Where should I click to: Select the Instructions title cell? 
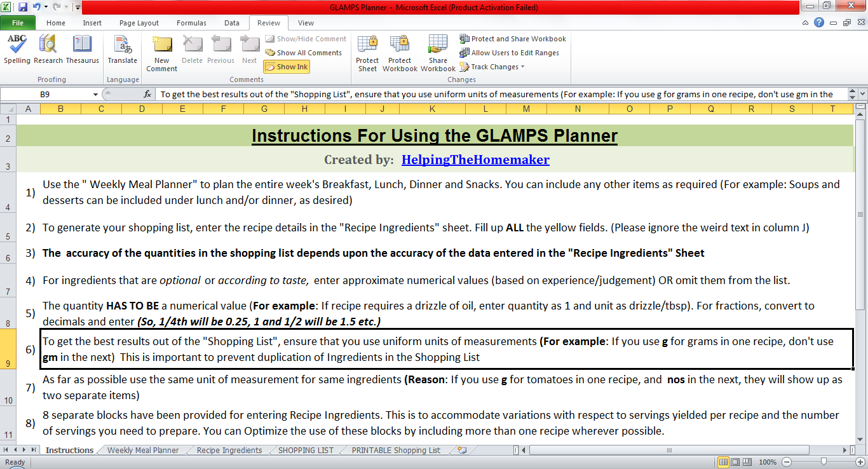435,136
